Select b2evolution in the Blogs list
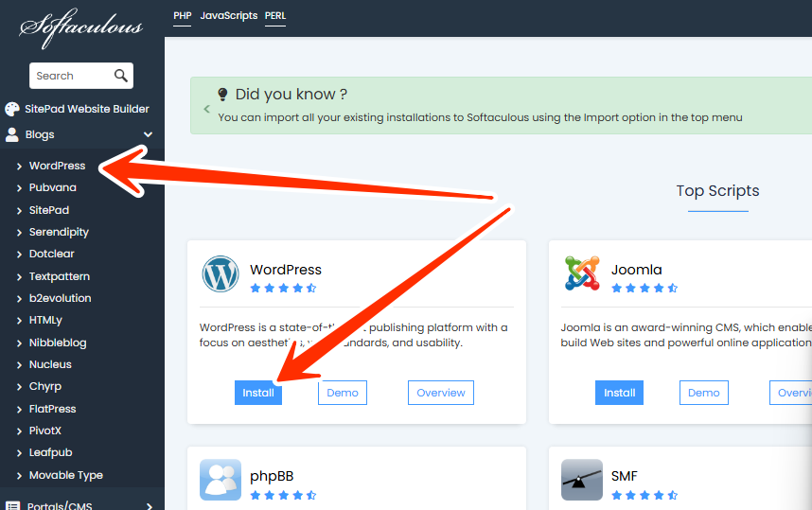The image size is (812, 510). click(x=60, y=298)
